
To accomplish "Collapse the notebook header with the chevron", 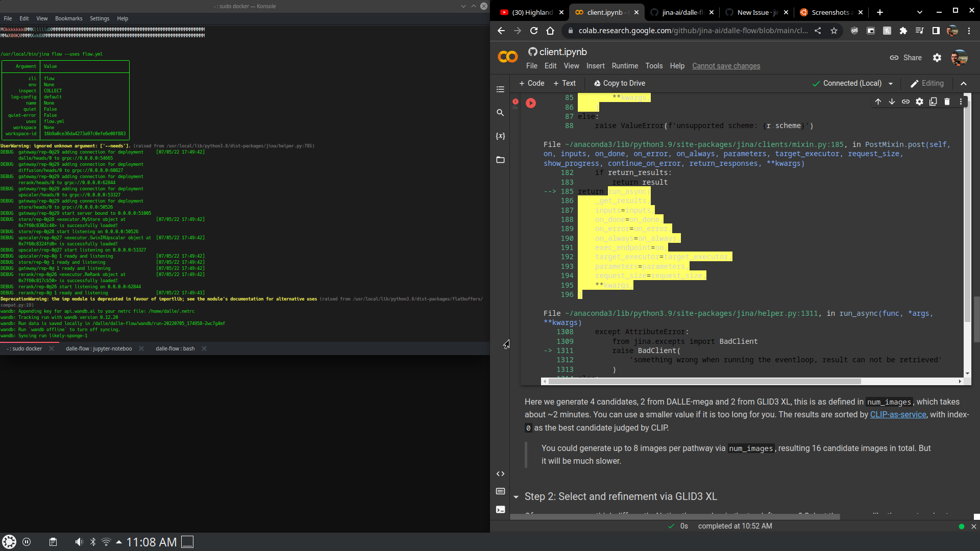I will point(964,83).
